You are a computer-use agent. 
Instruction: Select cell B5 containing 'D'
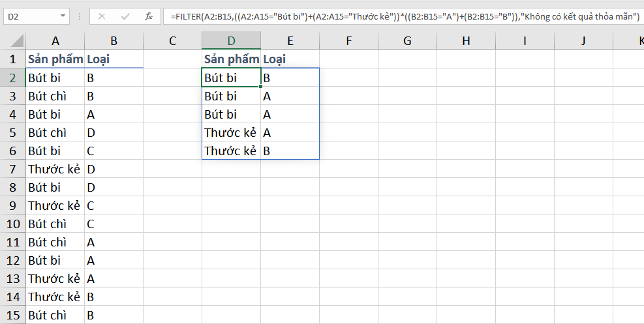(114, 133)
